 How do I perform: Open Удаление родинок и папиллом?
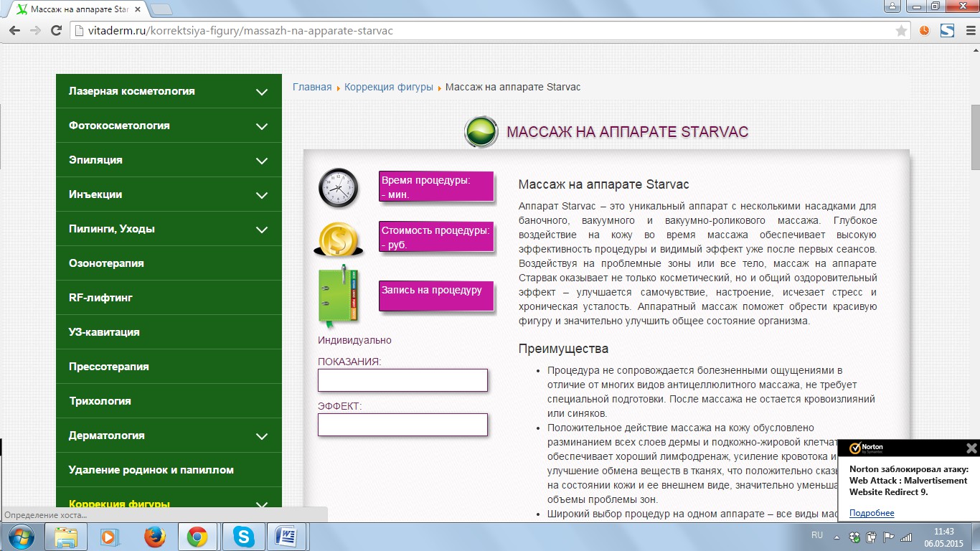pos(169,470)
